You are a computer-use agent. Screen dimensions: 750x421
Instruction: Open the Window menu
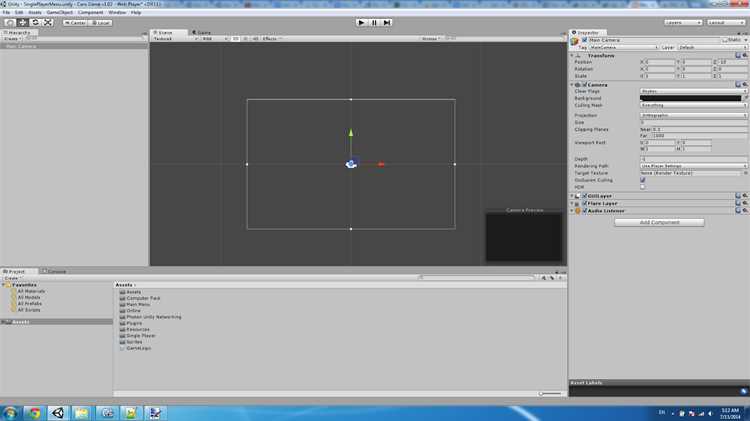click(x=117, y=12)
